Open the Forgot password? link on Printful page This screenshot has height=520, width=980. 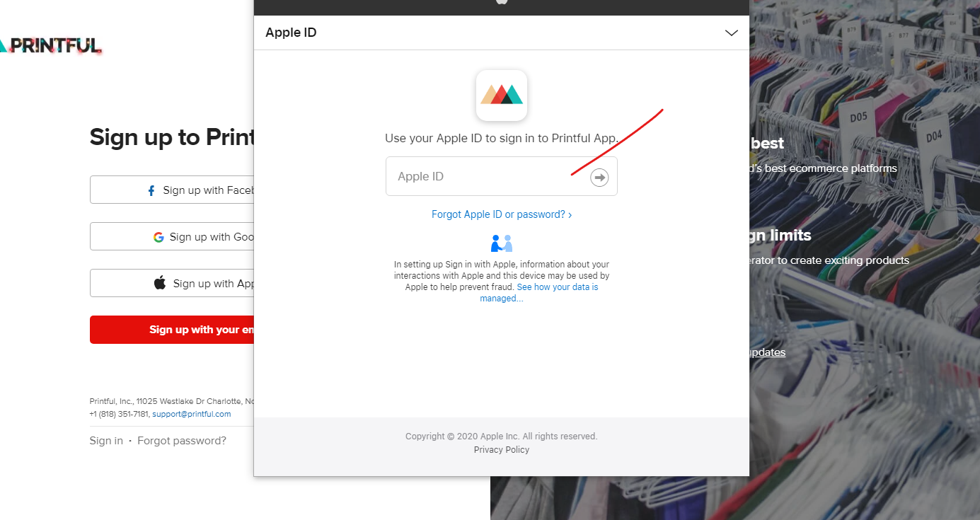click(x=182, y=441)
